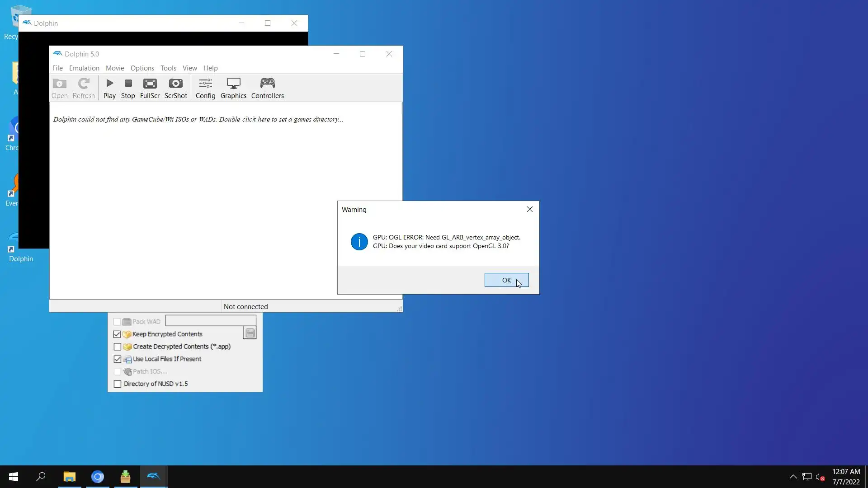Open the Tools menu
This screenshot has width=868, height=488.
(x=168, y=68)
